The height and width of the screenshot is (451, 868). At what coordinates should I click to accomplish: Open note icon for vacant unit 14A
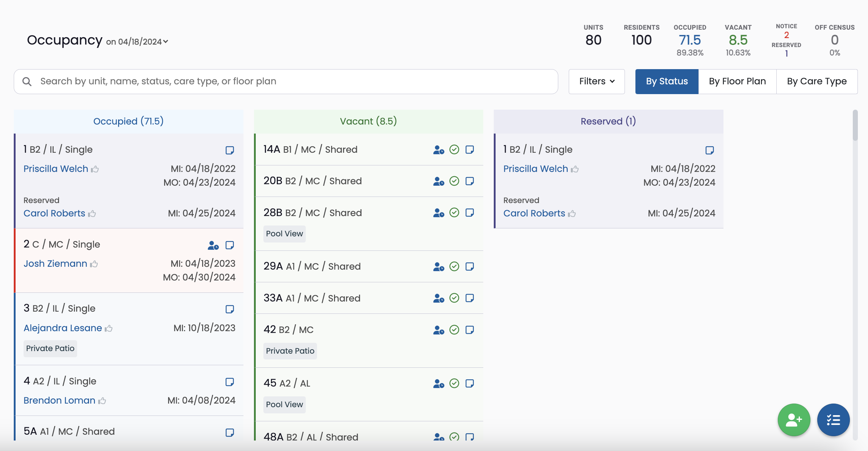(470, 149)
